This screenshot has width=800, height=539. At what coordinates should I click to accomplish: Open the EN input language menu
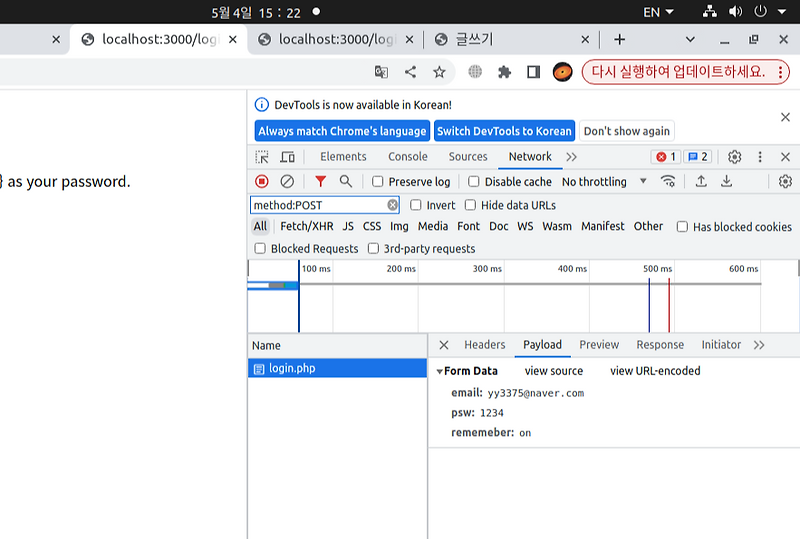pos(658,12)
